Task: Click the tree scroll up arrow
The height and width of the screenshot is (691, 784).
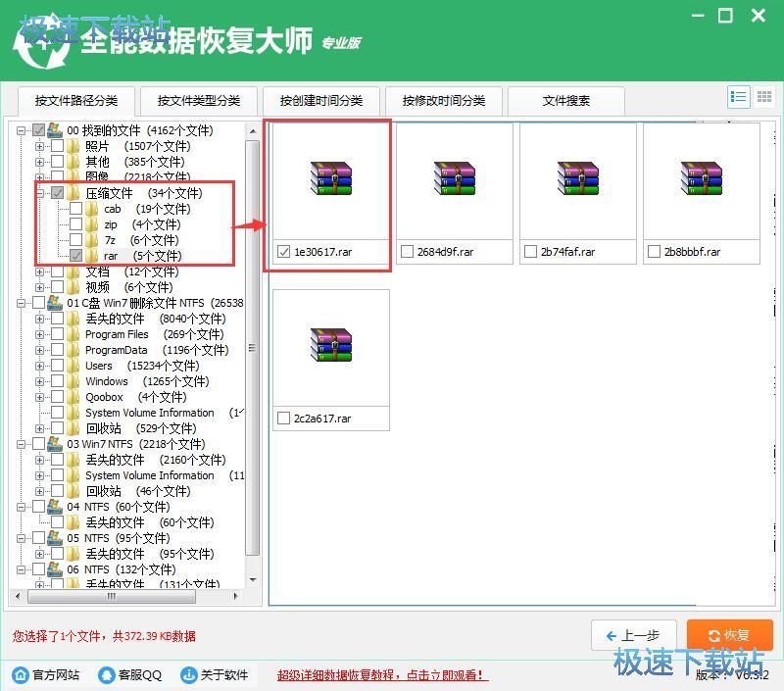Action: [x=253, y=131]
